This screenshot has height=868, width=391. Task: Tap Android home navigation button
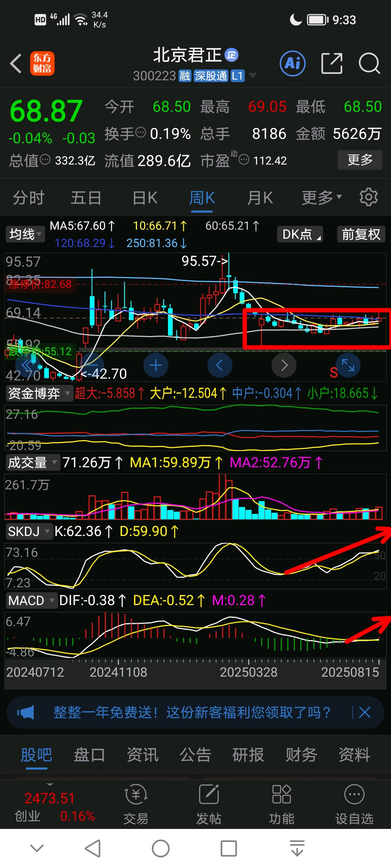pos(160,848)
